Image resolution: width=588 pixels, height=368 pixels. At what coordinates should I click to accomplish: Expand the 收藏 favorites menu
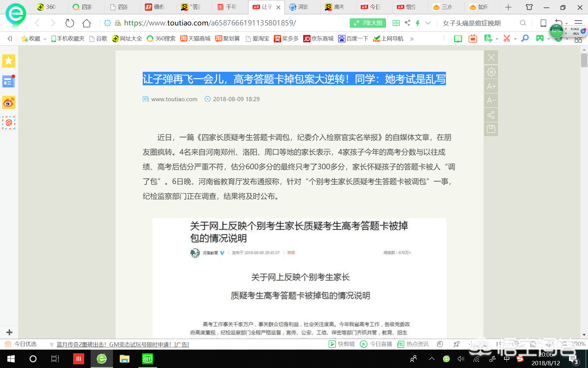click(45, 38)
